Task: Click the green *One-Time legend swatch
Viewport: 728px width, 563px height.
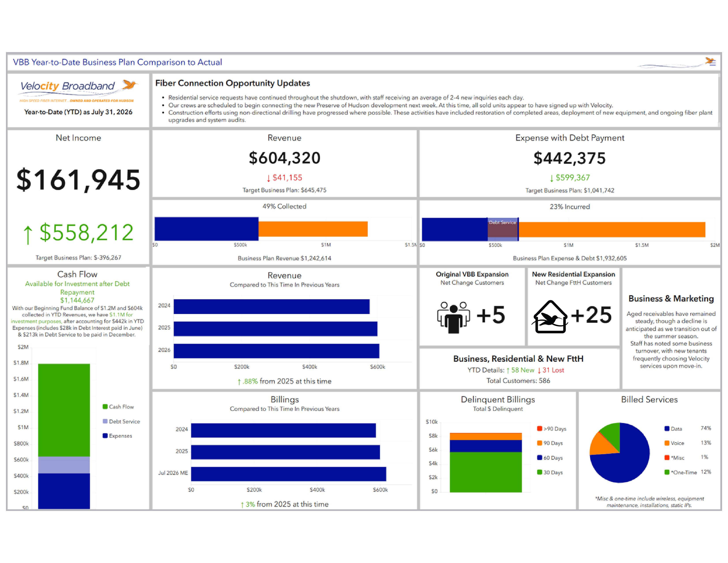Action: [667, 472]
